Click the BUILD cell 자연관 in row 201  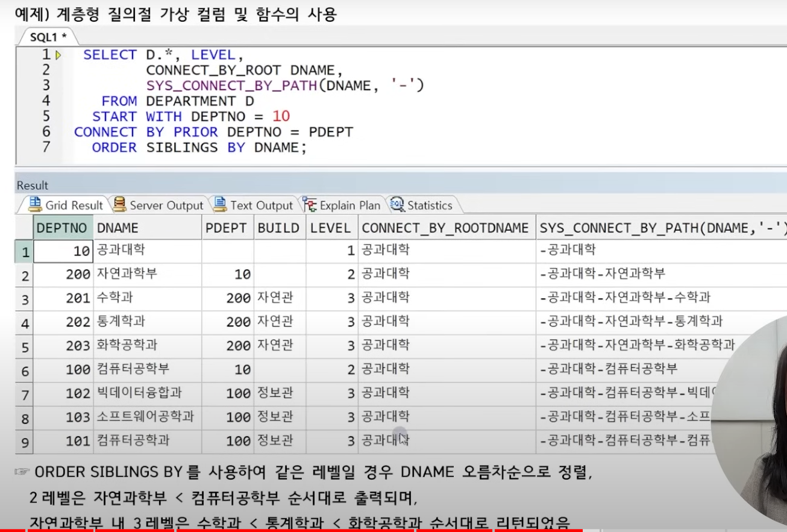point(280,298)
